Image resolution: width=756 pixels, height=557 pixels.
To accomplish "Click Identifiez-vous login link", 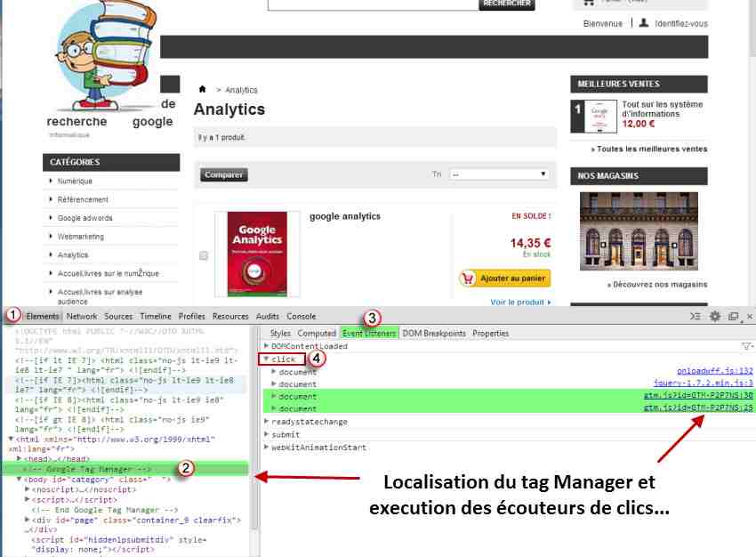I will pos(680,23).
